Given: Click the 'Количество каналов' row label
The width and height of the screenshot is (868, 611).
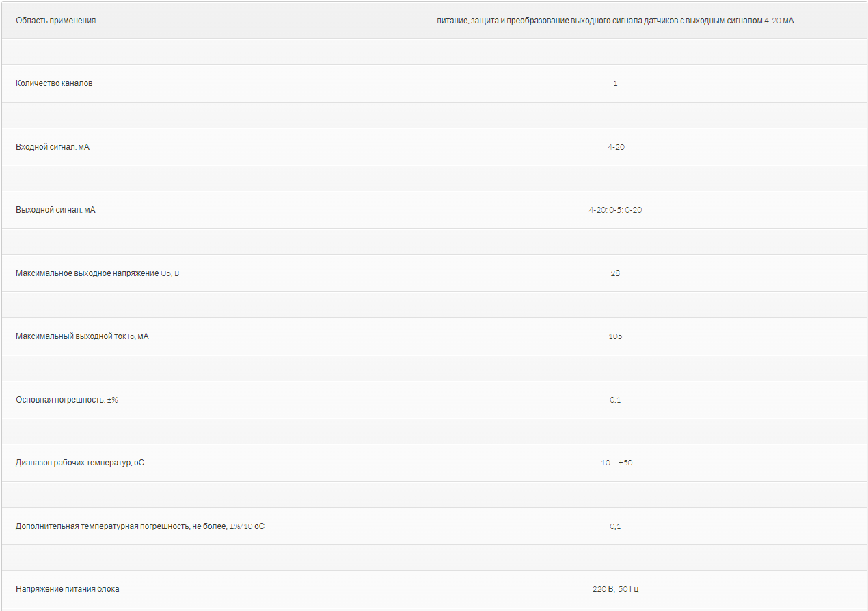Looking at the screenshot, I should (54, 83).
